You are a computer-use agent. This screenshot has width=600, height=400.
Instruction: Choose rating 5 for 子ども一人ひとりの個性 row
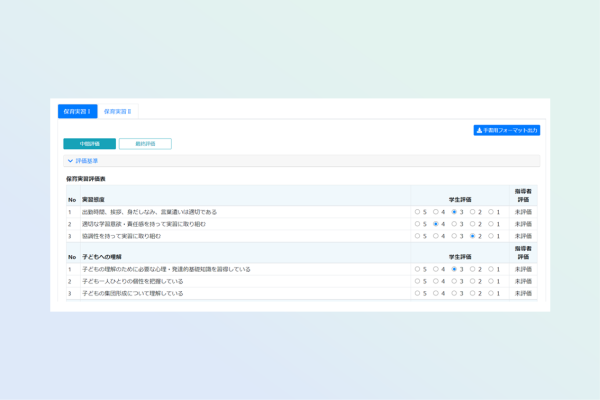click(x=418, y=281)
